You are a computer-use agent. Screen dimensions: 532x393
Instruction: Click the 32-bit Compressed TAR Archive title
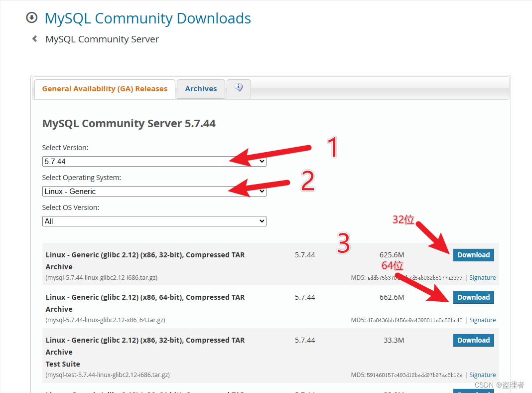click(145, 260)
